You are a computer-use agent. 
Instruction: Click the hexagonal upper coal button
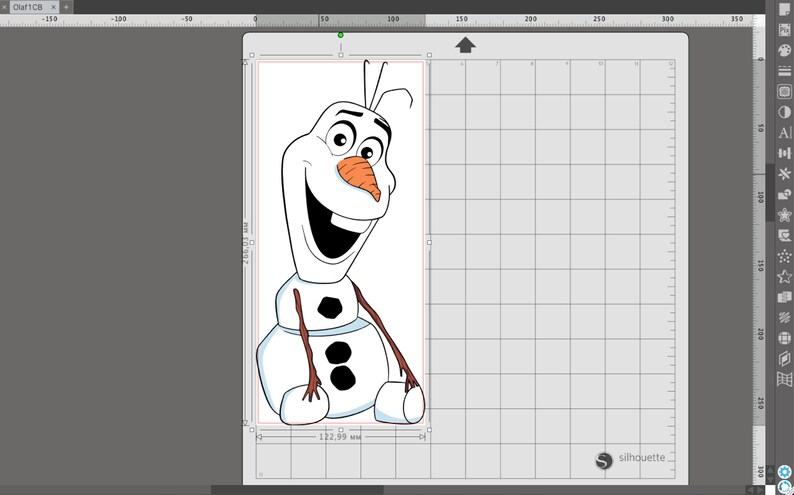pyautogui.click(x=330, y=307)
